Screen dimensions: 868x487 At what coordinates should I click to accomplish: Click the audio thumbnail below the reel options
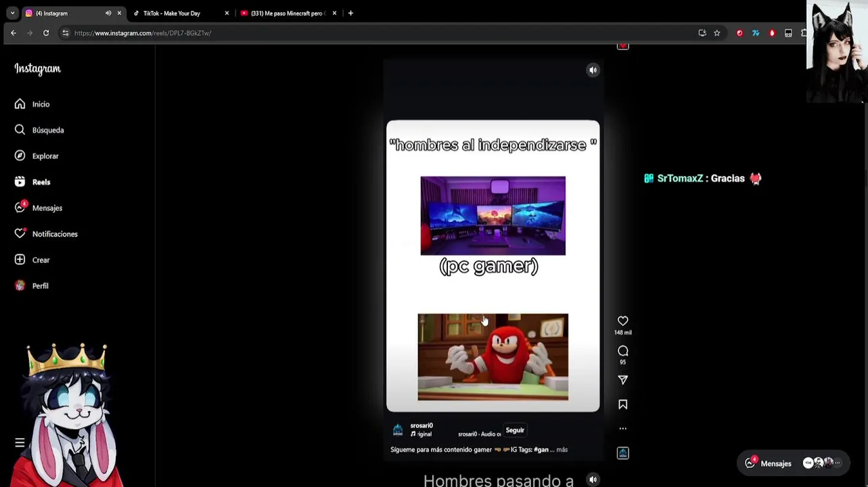tap(622, 453)
